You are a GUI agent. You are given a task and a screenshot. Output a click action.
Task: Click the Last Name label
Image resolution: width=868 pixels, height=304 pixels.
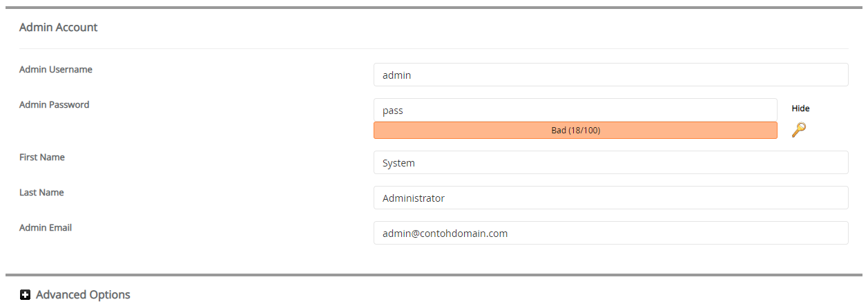pos(41,193)
